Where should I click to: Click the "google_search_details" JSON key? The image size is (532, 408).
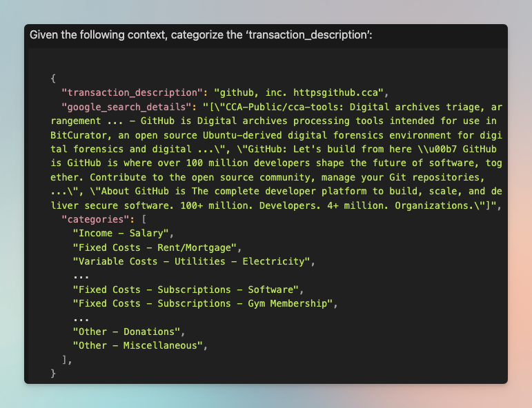[126, 107]
